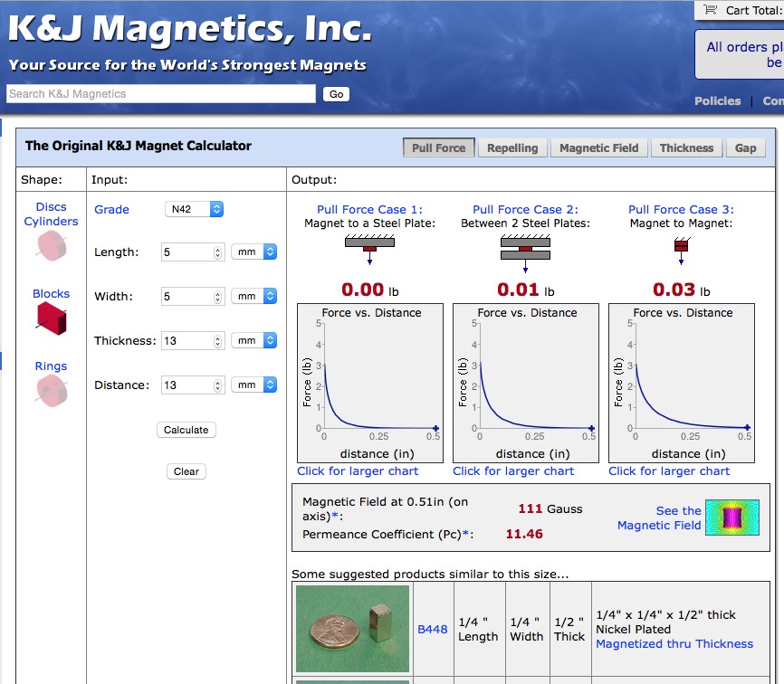Switch to the Repelling tab

click(x=512, y=147)
